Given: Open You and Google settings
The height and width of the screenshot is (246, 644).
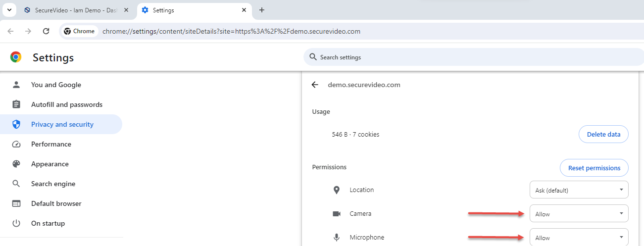Looking at the screenshot, I should coord(56,85).
